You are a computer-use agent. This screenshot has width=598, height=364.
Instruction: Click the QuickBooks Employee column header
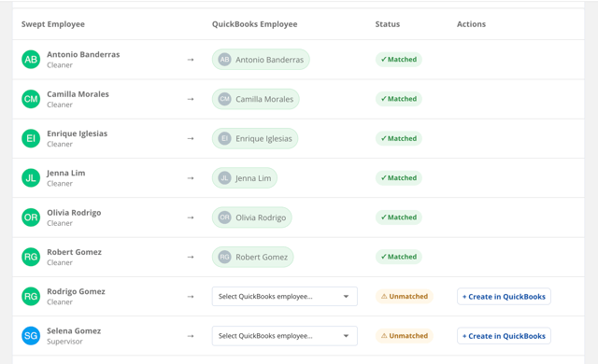coord(254,24)
